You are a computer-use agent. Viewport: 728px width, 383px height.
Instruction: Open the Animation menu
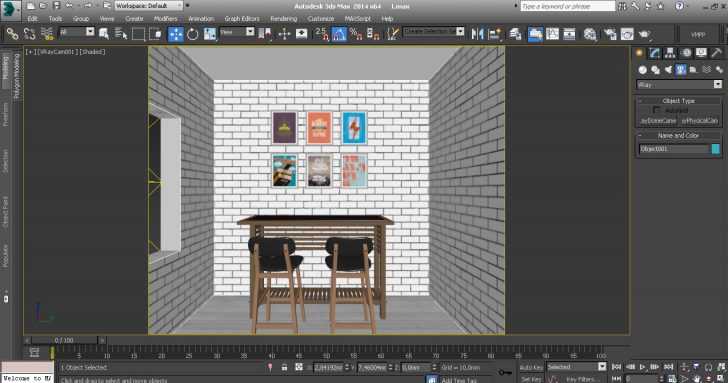[x=201, y=19]
